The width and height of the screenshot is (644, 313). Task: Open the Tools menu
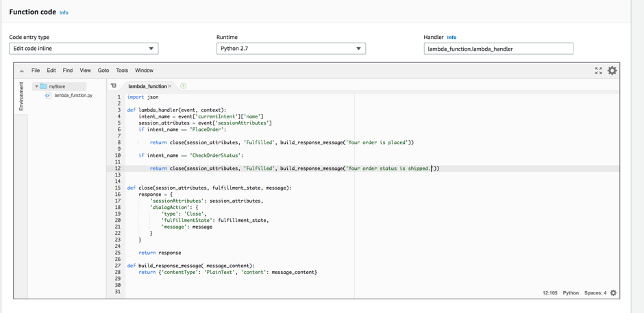[122, 71]
